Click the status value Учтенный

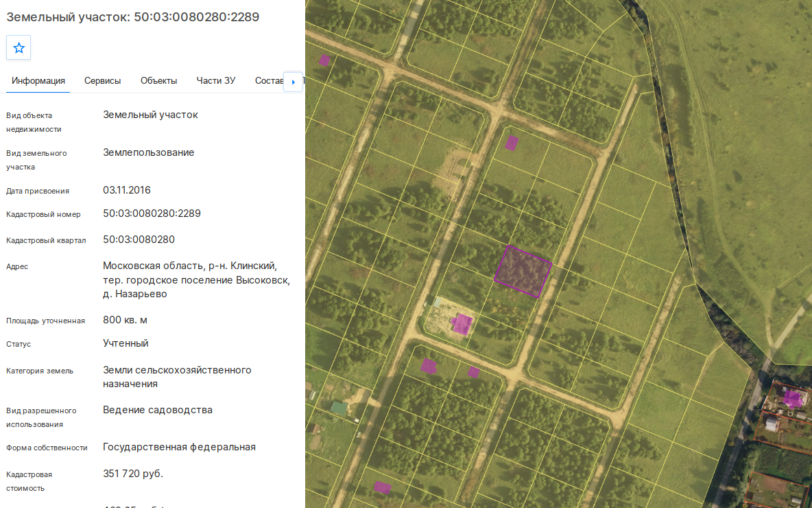[126, 343]
